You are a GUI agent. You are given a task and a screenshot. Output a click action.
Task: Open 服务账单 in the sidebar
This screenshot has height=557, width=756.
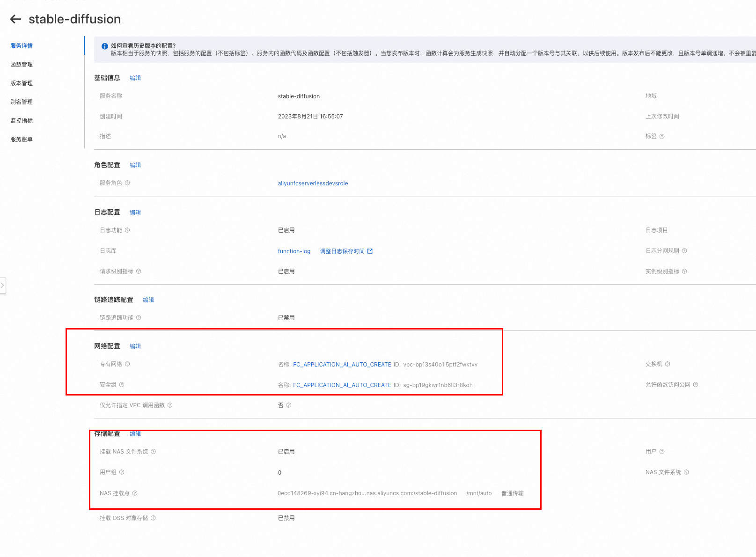pyautogui.click(x=22, y=139)
